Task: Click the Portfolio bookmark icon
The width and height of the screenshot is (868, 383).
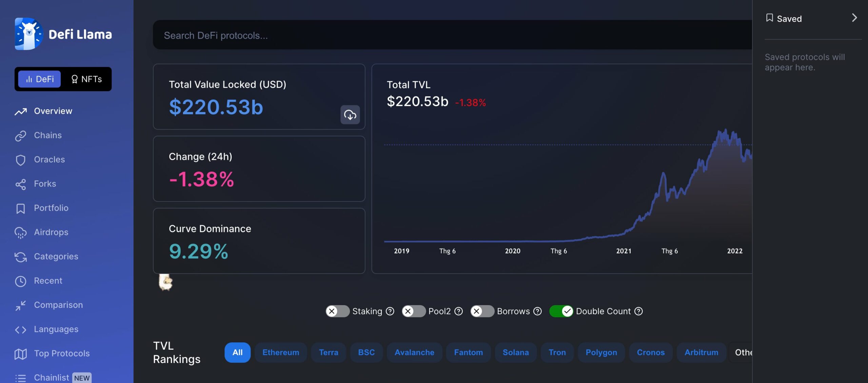Action: point(21,208)
